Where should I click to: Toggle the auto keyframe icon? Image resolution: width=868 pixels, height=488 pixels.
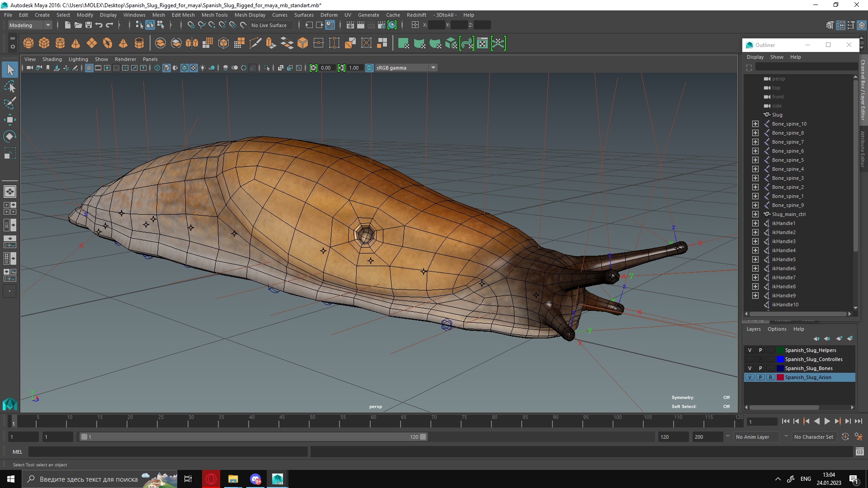point(845,437)
